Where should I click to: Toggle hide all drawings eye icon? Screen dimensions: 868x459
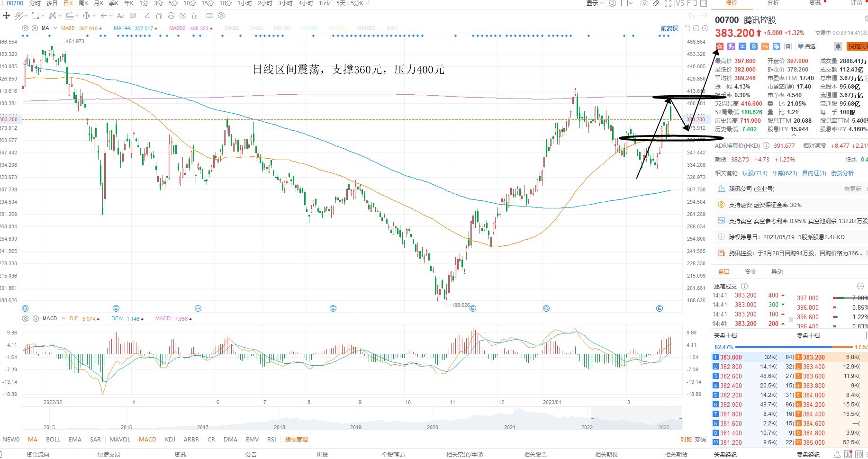(183, 16)
